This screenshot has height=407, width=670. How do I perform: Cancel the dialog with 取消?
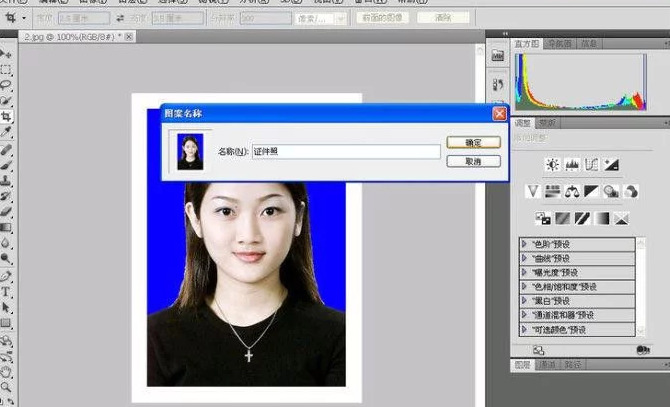point(473,161)
